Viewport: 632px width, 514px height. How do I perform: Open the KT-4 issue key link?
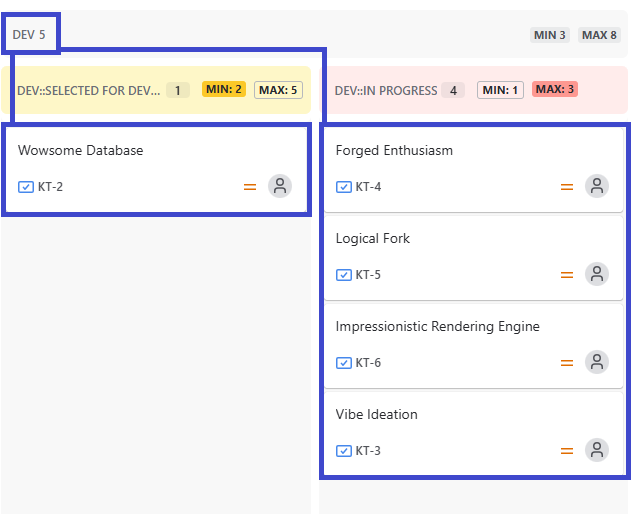(368, 186)
